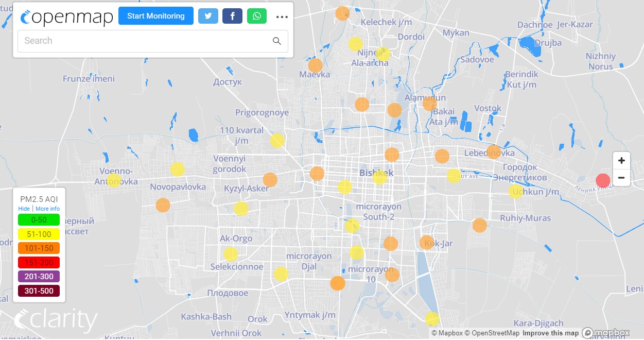Click the orange sensor marker near Kok-Jar

(x=427, y=242)
